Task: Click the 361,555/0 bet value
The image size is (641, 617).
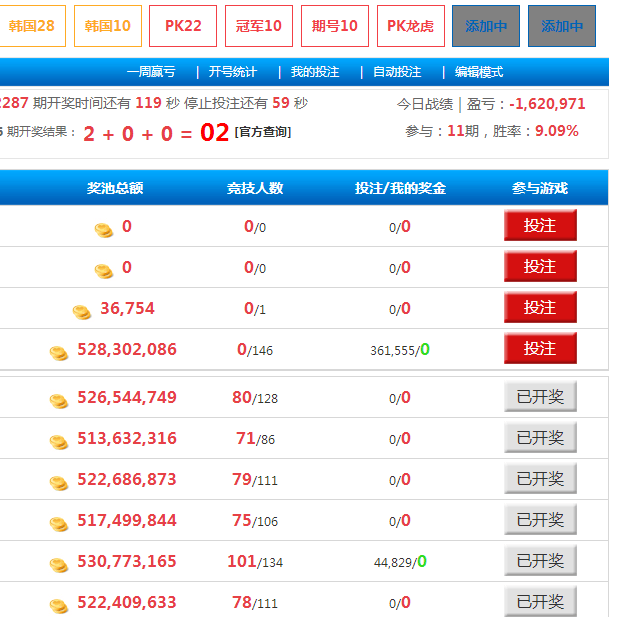Action: [x=400, y=350]
